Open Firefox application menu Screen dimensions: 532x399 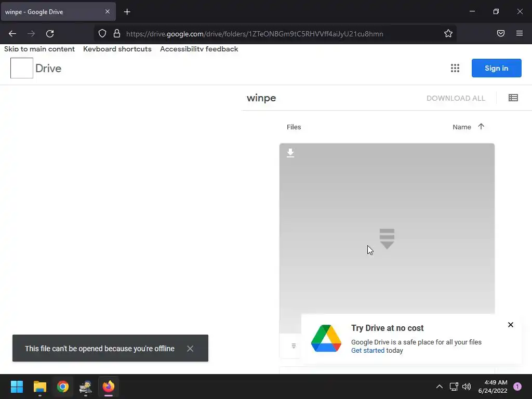520,33
